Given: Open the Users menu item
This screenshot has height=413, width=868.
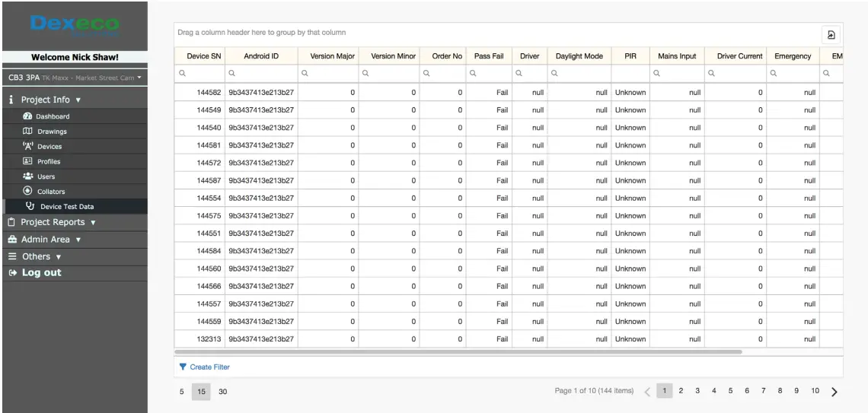Looking at the screenshot, I should (75, 176).
